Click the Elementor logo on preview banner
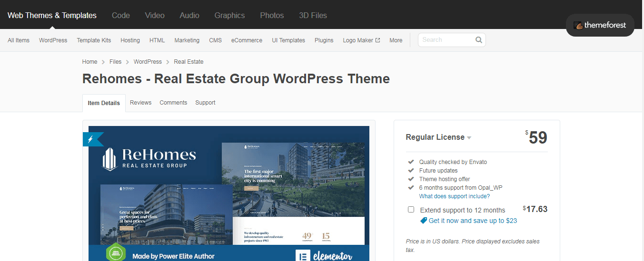Screen dimensions: 644x261 click(324, 256)
